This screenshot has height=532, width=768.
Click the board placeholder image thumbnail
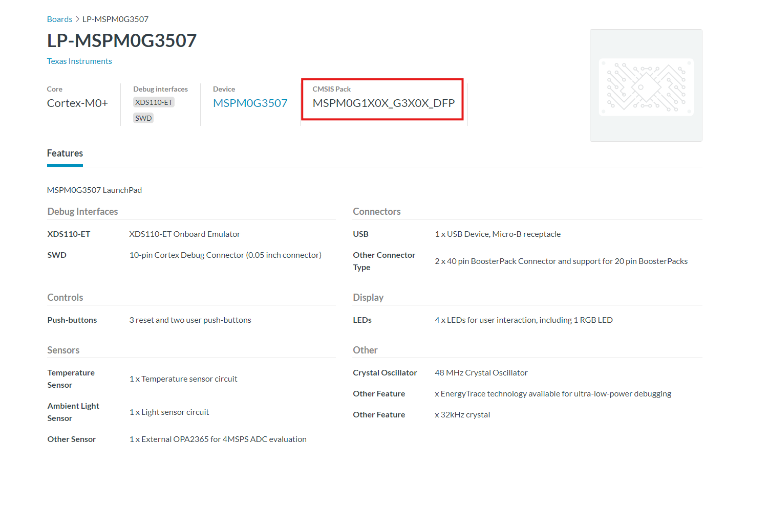(646, 85)
